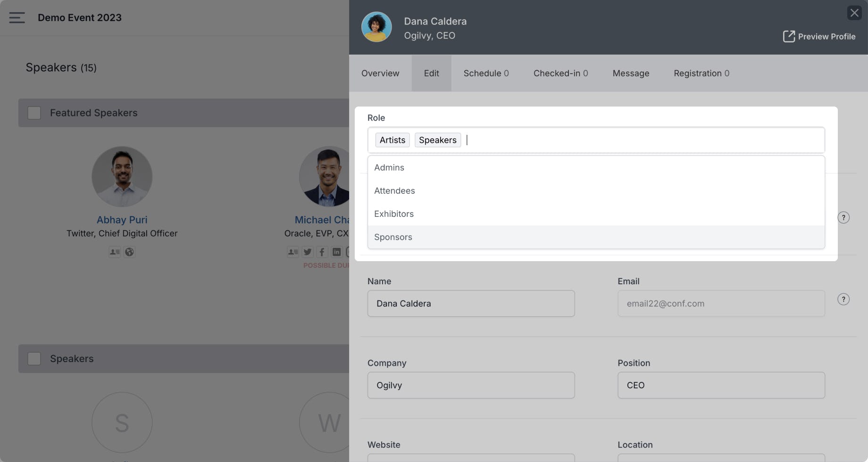Click the Preview Profile external link icon
This screenshot has height=462, width=868.
(x=789, y=36)
